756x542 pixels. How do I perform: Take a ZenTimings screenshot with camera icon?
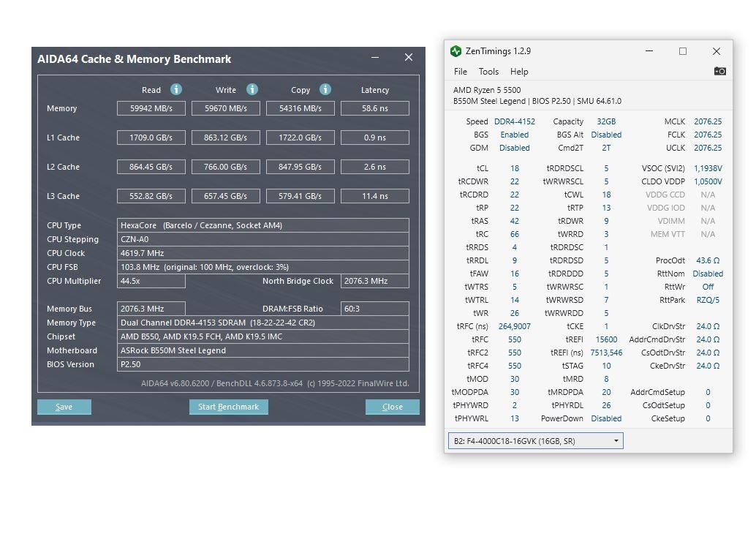tap(720, 72)
